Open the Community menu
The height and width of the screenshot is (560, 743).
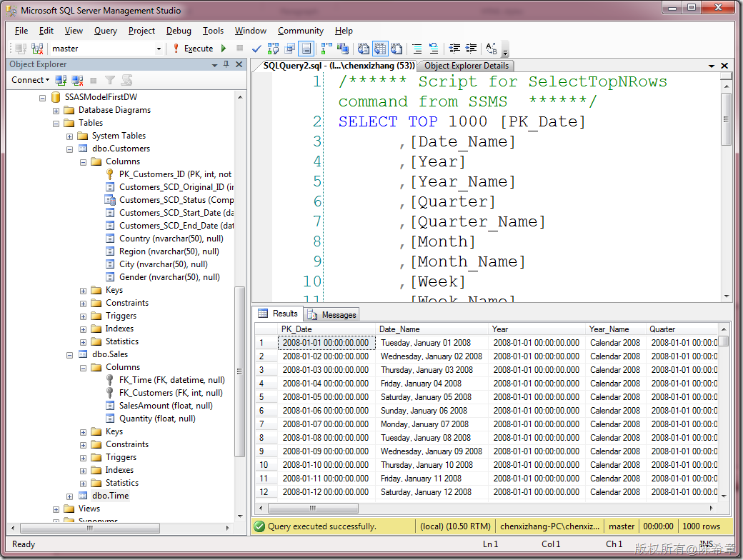301,31
